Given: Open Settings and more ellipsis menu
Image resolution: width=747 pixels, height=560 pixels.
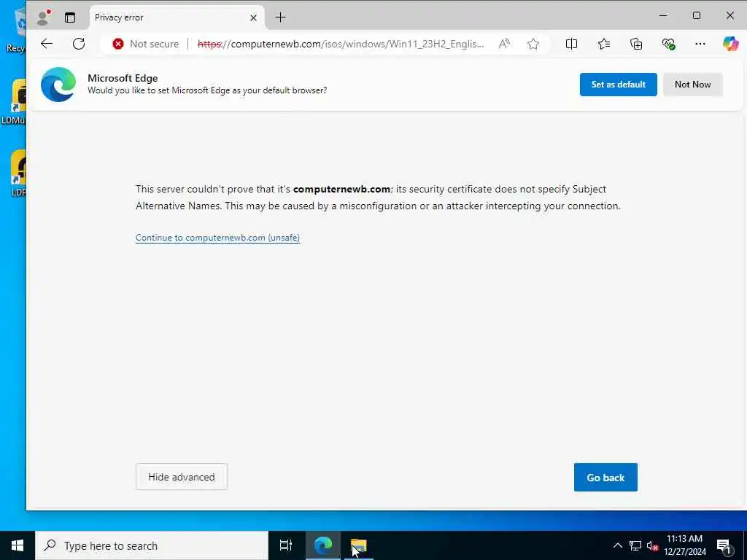Looking at the screenshot, I should pos(700,44).
